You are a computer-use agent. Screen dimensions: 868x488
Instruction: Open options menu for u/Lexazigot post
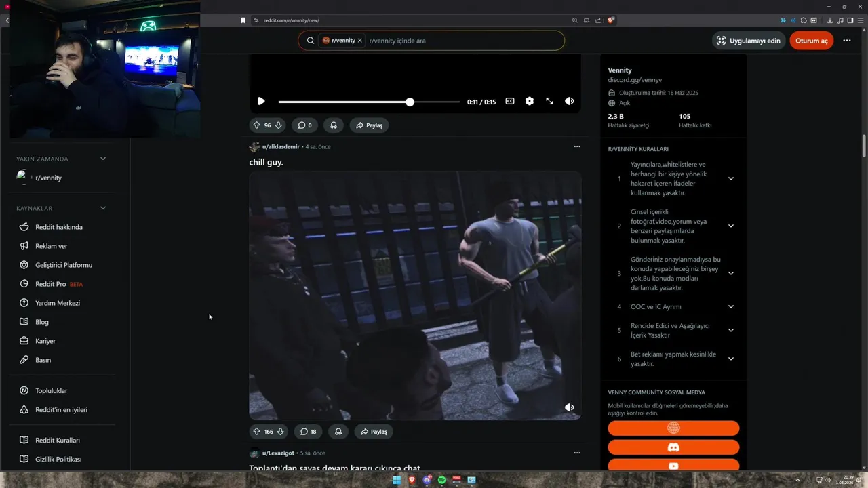(577, 453)
